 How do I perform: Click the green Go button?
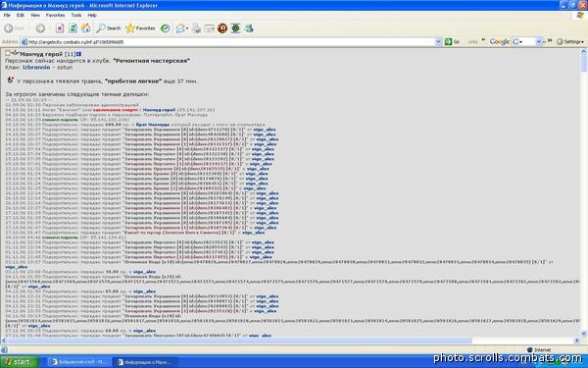click(452, 41)
